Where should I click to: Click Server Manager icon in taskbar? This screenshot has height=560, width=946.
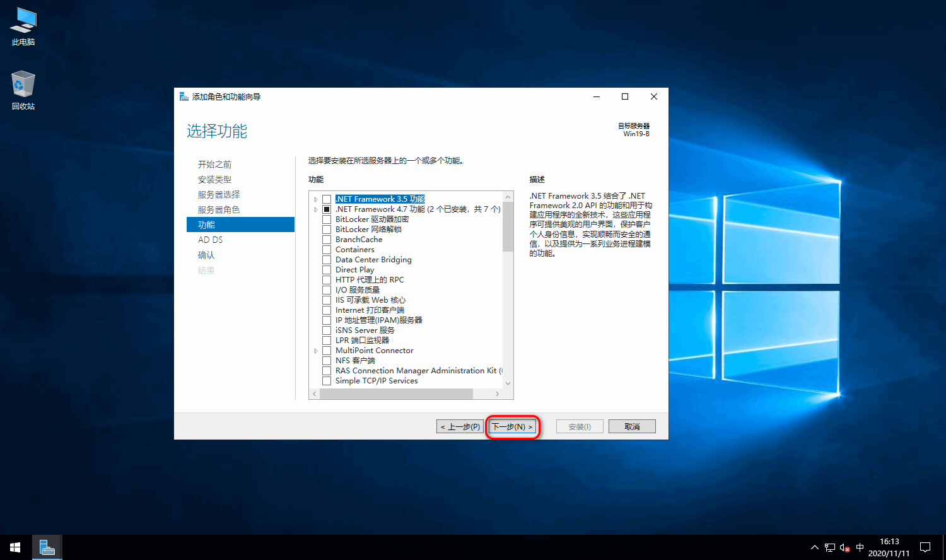pyautogui.click(x=47, y=547)
